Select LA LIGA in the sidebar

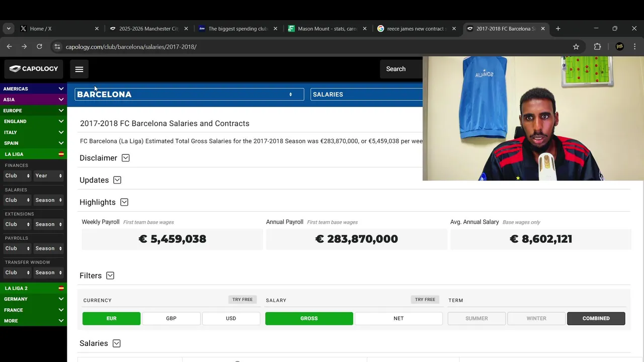pyautogui.click(x=33, y=154)
